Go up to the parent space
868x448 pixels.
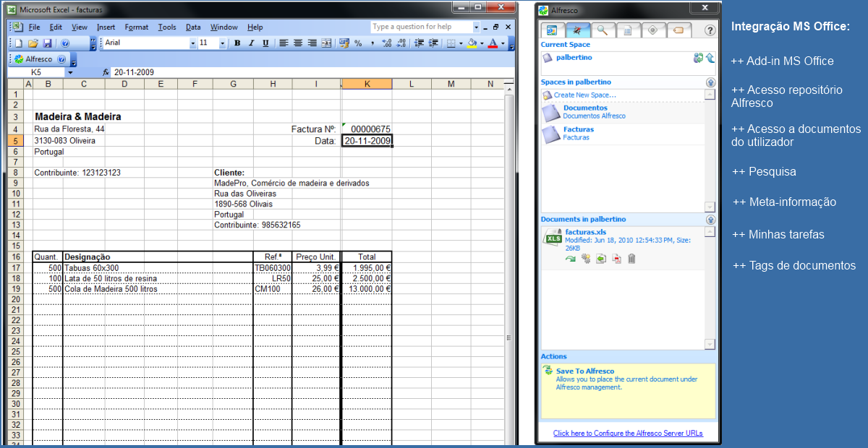pos(710,58)
